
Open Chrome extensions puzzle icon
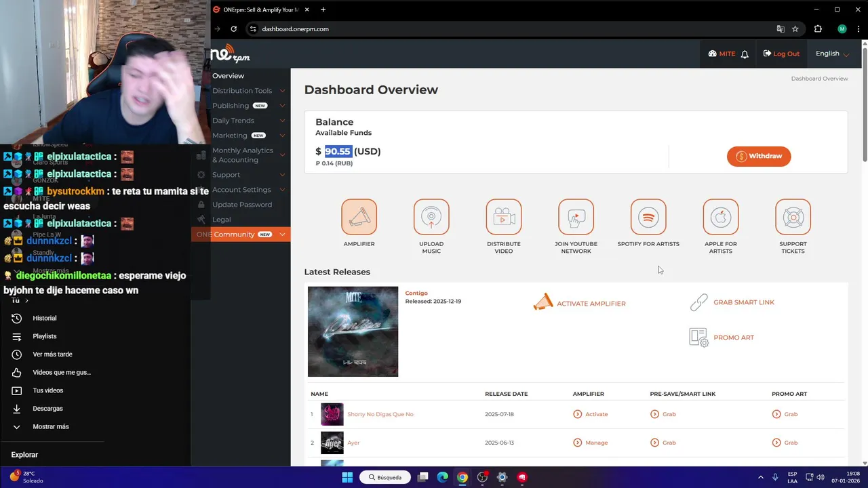click(x=818, y=29)
